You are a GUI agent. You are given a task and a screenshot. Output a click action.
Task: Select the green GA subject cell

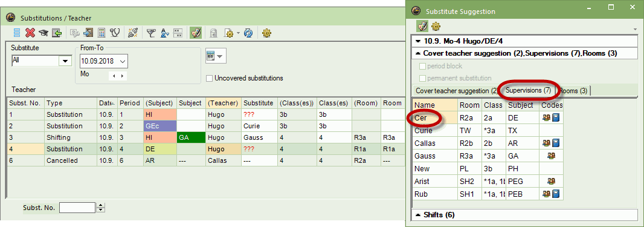click(x=191, y=138)
